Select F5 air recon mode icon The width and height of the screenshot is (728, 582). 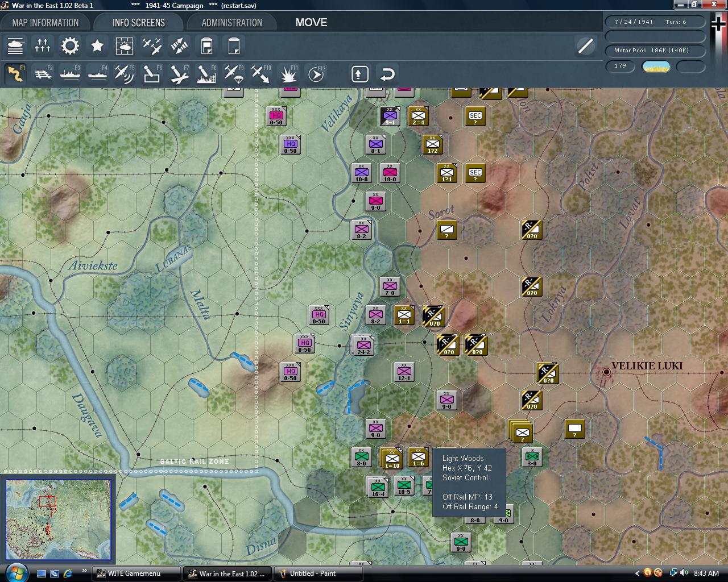click(125, 74)
